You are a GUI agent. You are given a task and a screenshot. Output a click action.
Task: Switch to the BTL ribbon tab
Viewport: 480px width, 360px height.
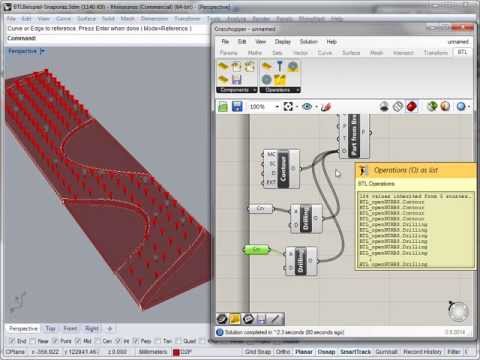point(462,52)
